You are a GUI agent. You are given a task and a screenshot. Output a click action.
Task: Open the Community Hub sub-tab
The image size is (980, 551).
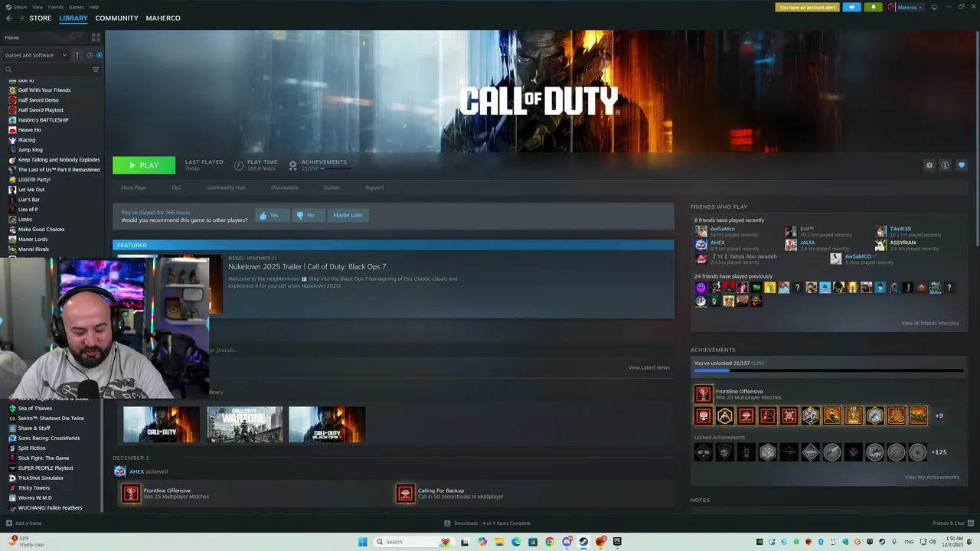click(226, 187)
